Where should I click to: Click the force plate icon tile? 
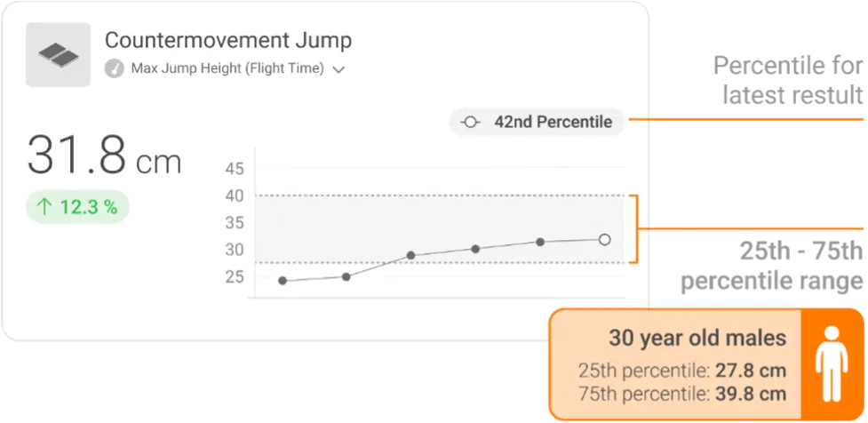tap(59, 54)
